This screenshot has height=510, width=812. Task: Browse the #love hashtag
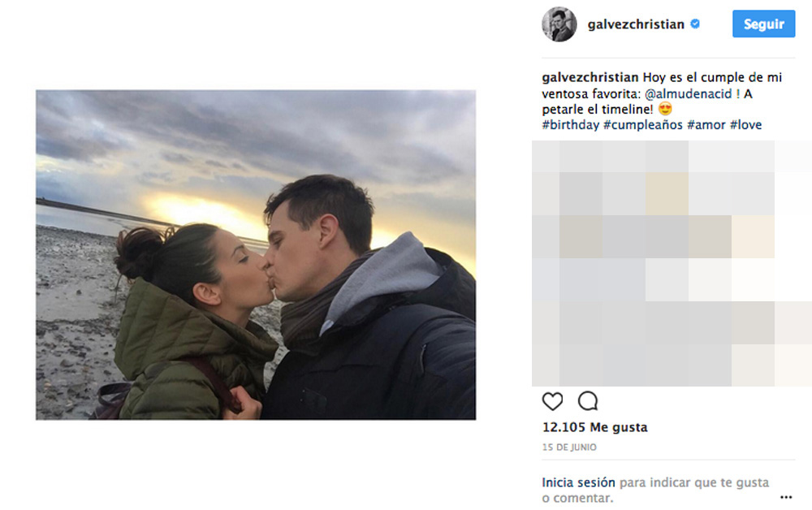pos(745,125)
